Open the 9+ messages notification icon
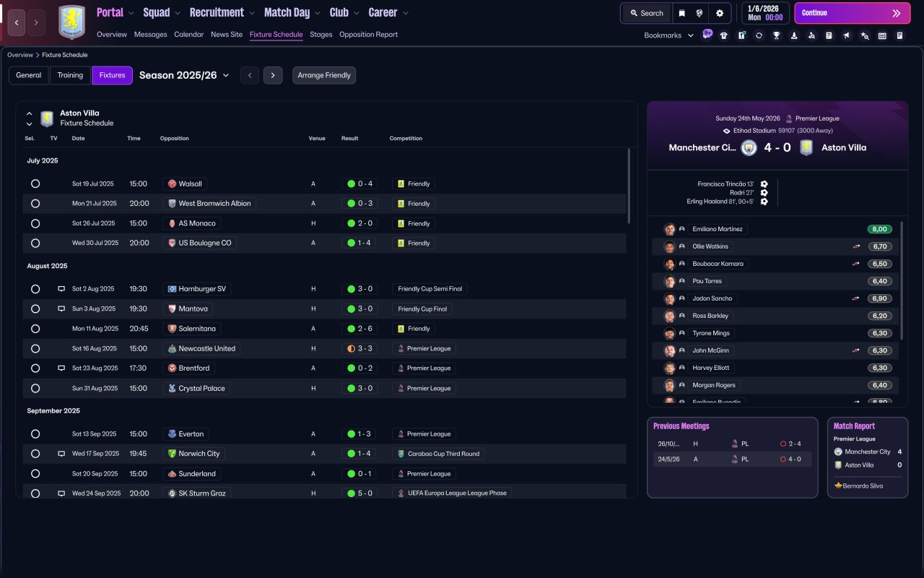 (x=707, y=35)
